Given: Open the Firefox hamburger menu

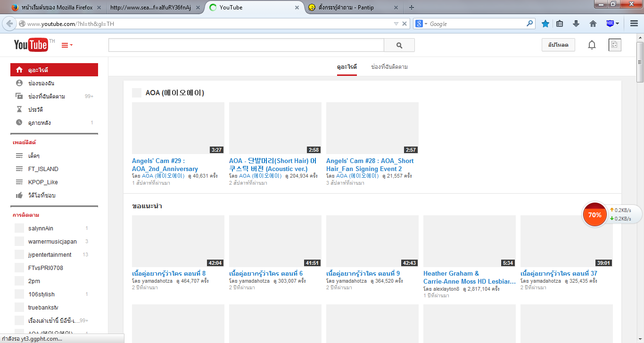Looking at the screenshot, I should [633, 24].
